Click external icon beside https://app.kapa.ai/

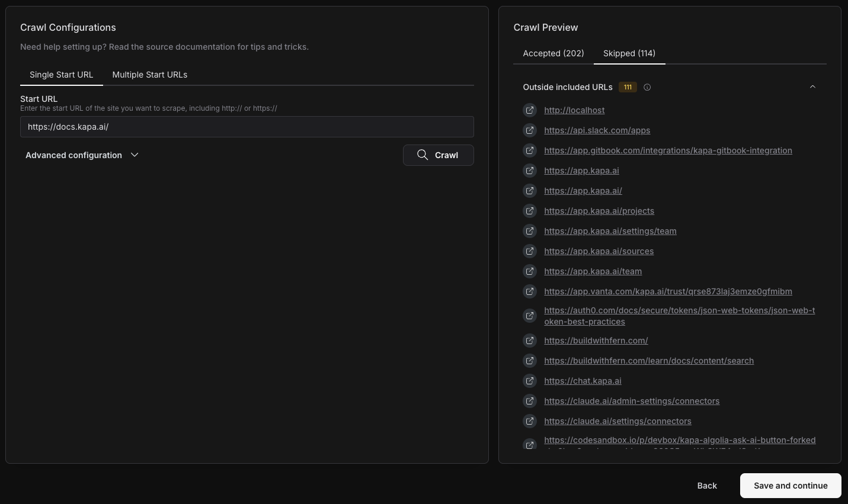530,191
